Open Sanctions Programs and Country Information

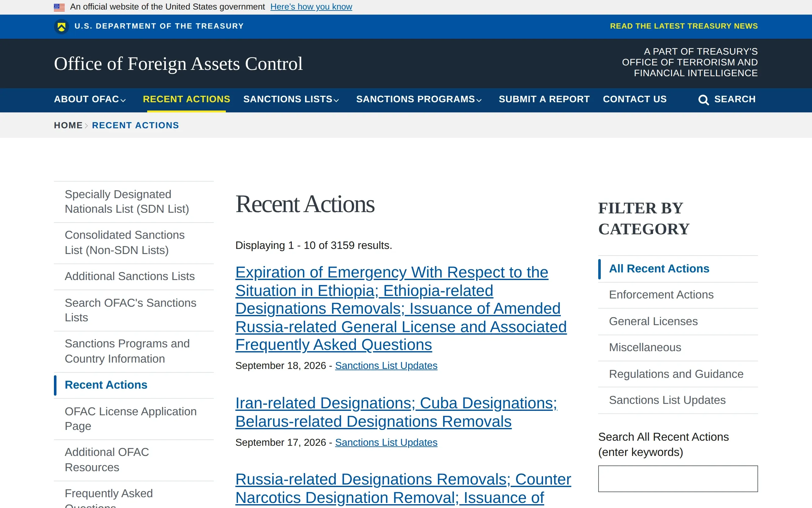(x=134, y=351)
